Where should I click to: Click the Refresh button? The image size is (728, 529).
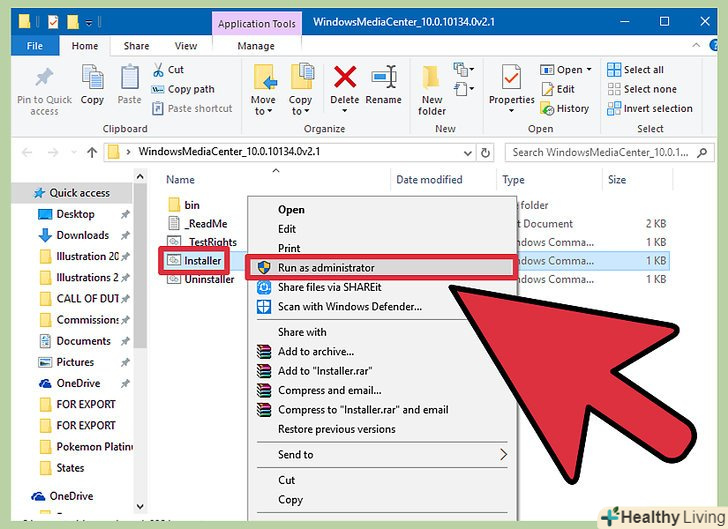coord(485,152)
